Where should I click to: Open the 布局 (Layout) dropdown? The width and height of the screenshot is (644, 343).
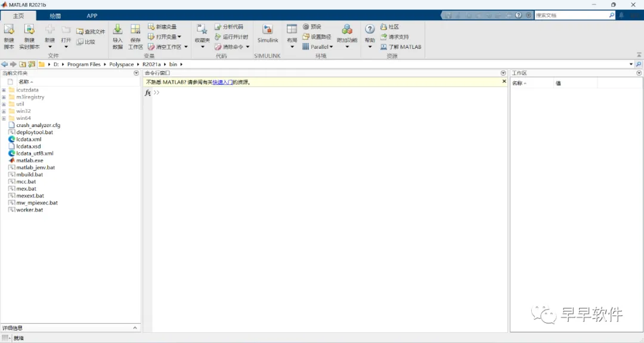292,47
